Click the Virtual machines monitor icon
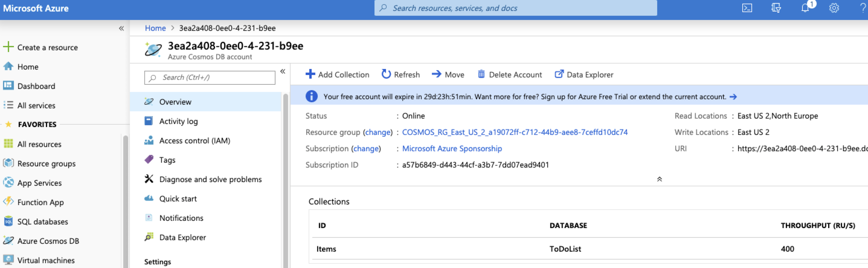 8,260
